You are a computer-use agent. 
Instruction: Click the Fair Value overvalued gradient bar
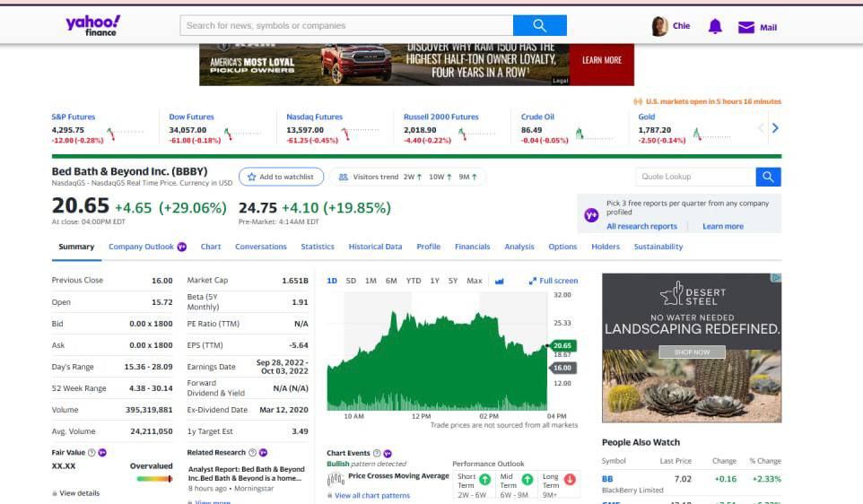(x=154, y=479)
